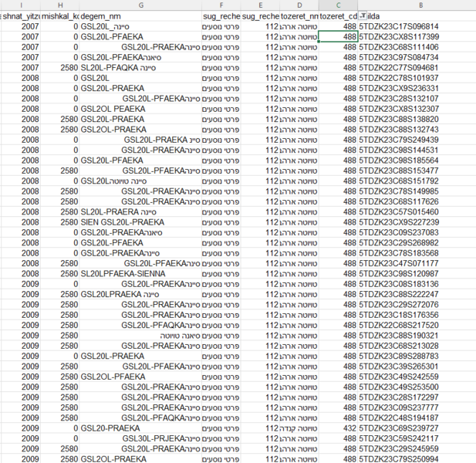
Task: Select the cell with VIN 5TDZK23C79S250994
Action: 417,458
